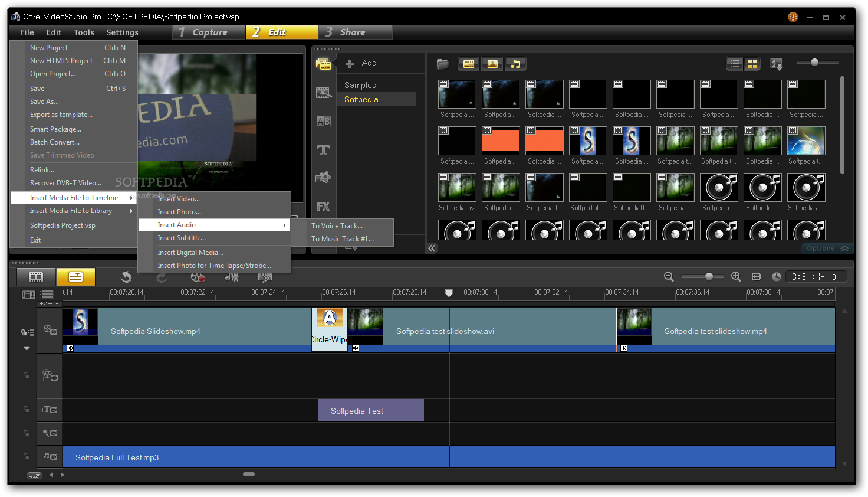This screenshot has width=868, height=497.
Task: Select the Edit step tab
Action: coord(282,32)
